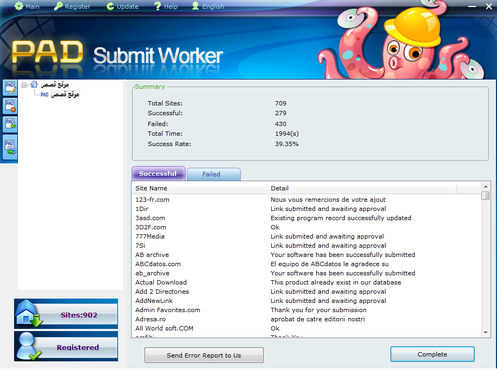Switch to the Failed tab
The width and height of the screenshot is (497, 370).
click(214, 174)
